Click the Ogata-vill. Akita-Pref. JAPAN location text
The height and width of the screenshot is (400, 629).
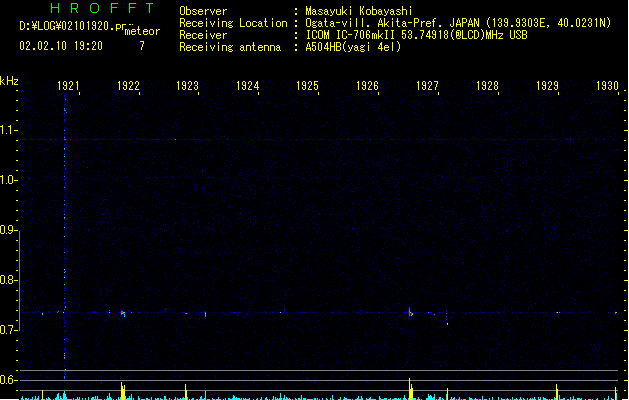point(458,23)
